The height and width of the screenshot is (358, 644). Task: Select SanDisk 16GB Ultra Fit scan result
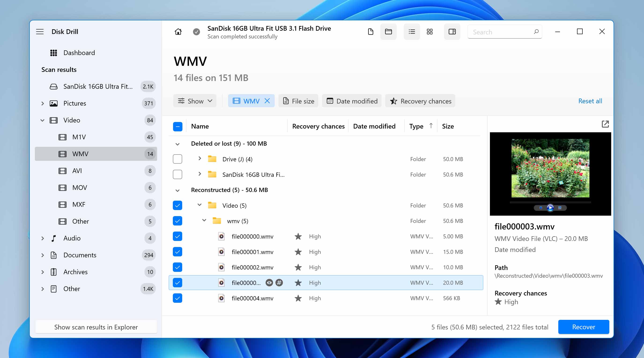pos(96,86)
